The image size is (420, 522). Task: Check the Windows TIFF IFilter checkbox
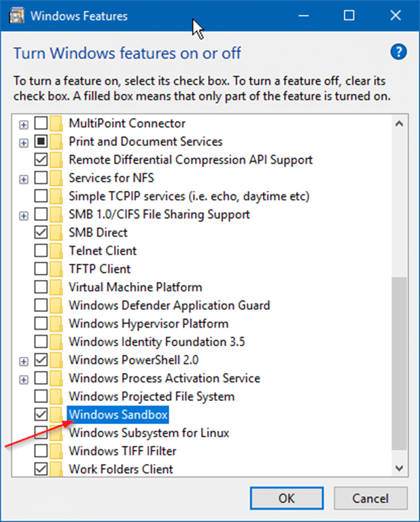41,451
